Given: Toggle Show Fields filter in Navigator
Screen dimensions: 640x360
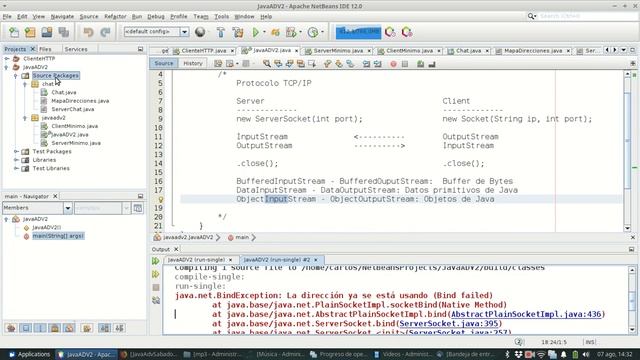Looking at the screenshot, I should pyautogui.click(x=25, y=328).
